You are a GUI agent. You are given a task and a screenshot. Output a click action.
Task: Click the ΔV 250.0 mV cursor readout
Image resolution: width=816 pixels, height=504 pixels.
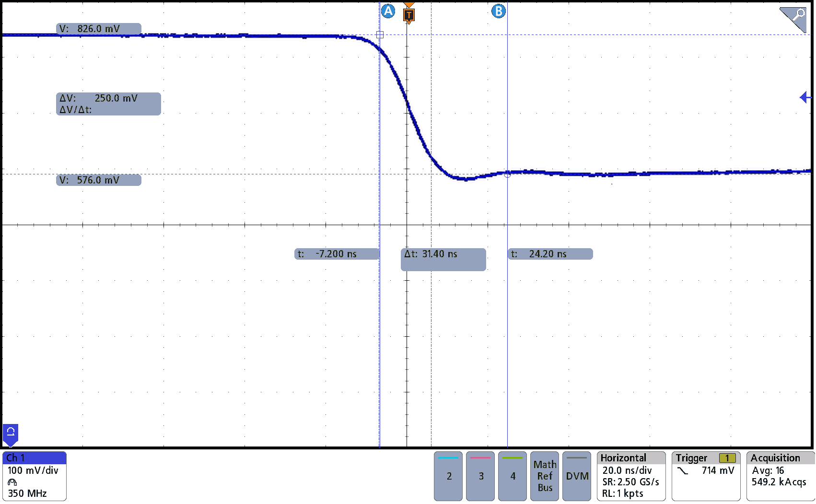(x=108, y=103)
